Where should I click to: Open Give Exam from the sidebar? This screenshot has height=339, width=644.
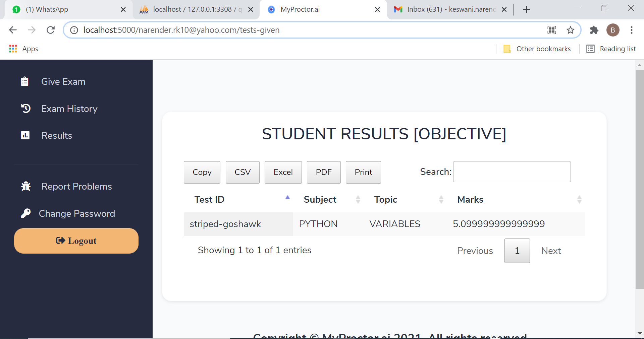click(63, 81)
